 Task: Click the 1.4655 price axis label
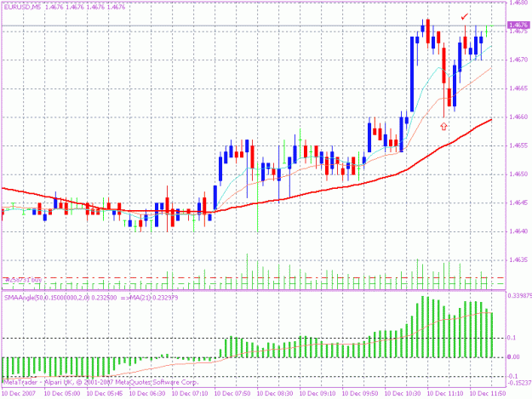pos(518,145)
